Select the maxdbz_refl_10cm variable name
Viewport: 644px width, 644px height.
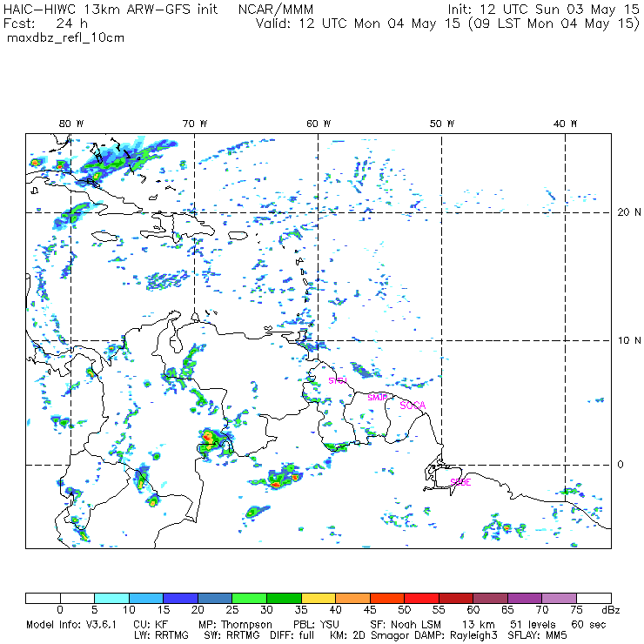[x=66, y=38]
